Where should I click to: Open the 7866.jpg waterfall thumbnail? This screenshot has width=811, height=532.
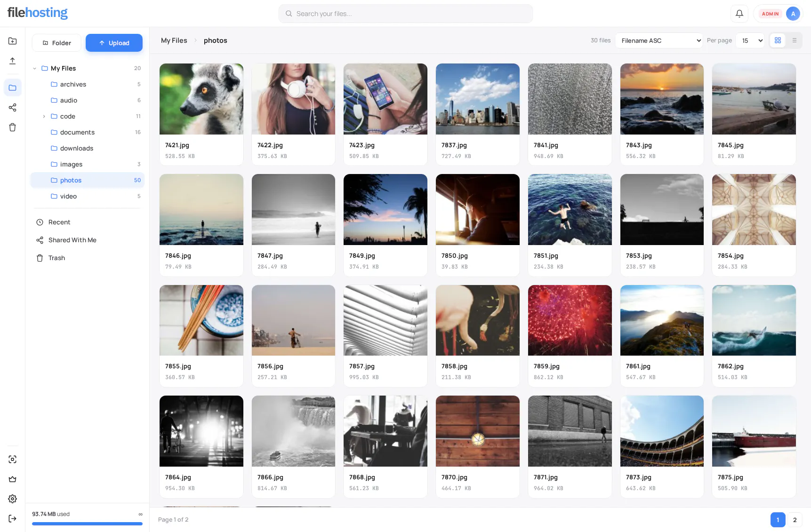293,431
